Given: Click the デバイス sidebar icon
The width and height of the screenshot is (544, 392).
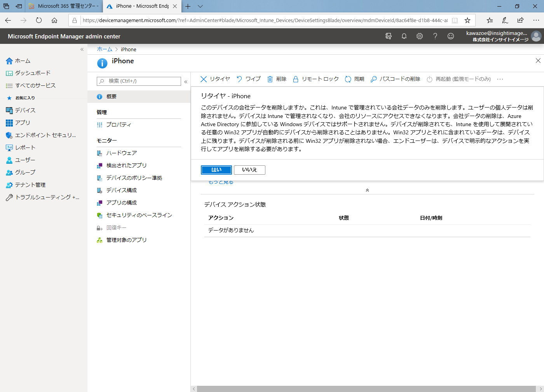Looking at the screenshot, I should point(9,111).
